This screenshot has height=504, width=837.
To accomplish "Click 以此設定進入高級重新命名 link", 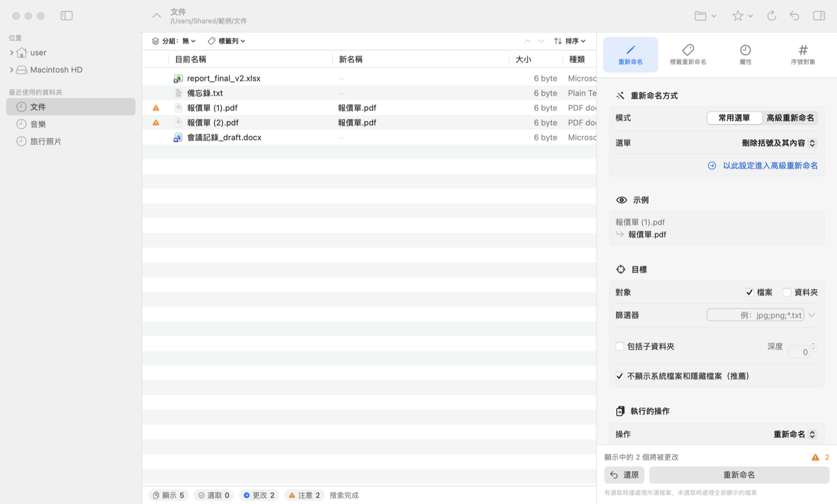I will (763, 165).
